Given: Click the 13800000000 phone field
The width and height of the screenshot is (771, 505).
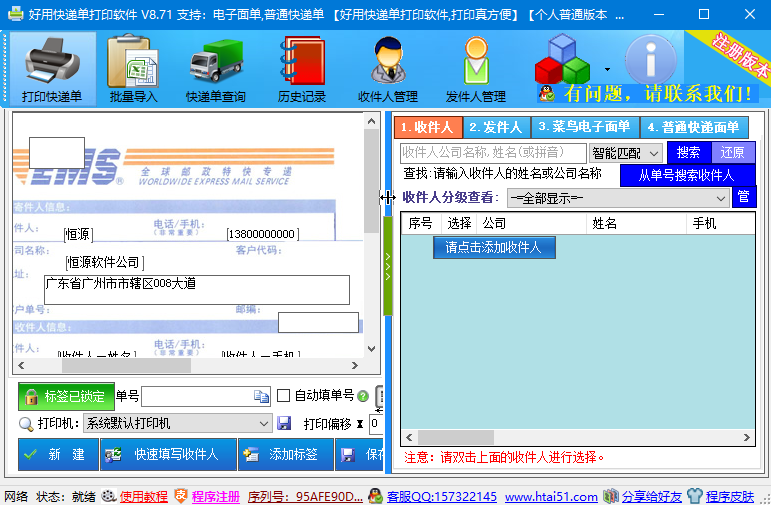Looking at the screenshot, I should (x=263, y=234).
